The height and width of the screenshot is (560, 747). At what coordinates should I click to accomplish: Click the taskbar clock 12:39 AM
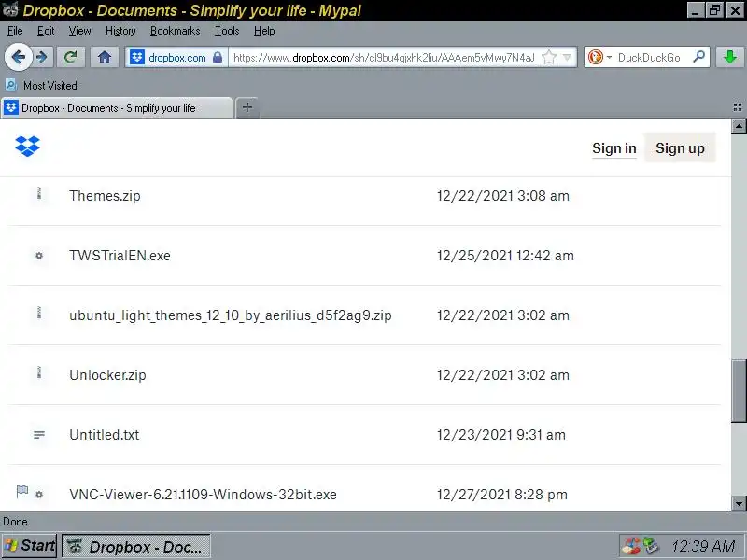[704, 546]
